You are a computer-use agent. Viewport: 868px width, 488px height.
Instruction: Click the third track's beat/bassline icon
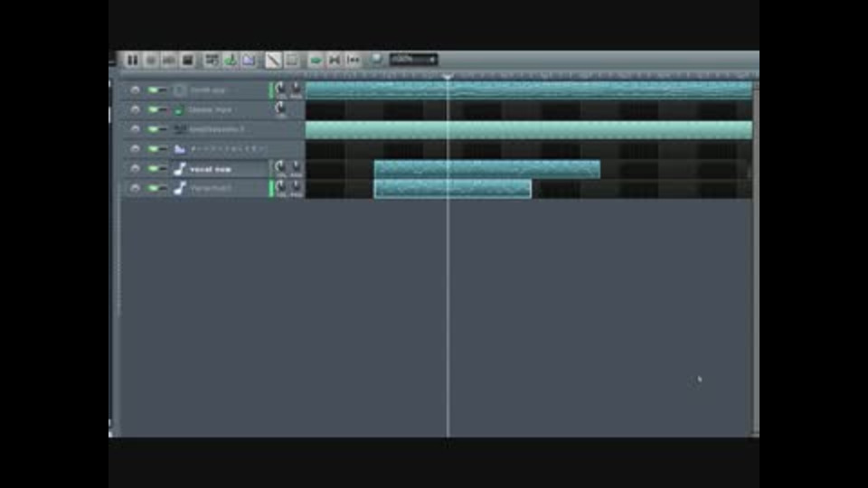coord(179,129)
